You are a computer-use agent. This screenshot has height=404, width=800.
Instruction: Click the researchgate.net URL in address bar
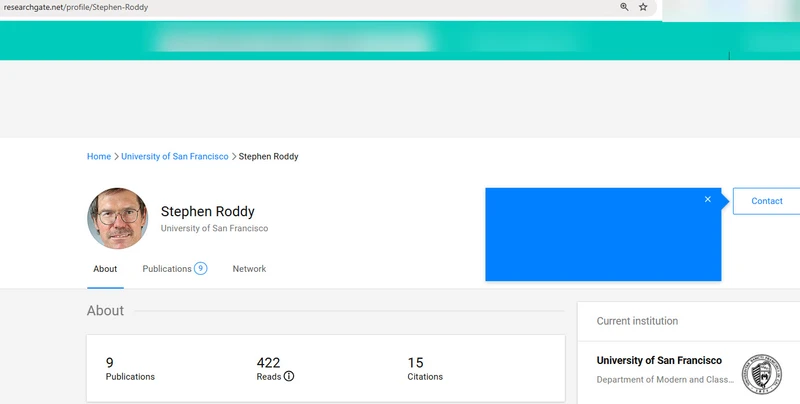pos(76,7)
